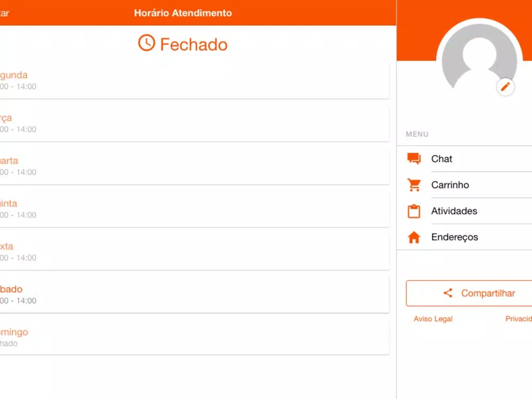532x399 pixels.
Task: Open the Privacidade link
Action: 518,319
